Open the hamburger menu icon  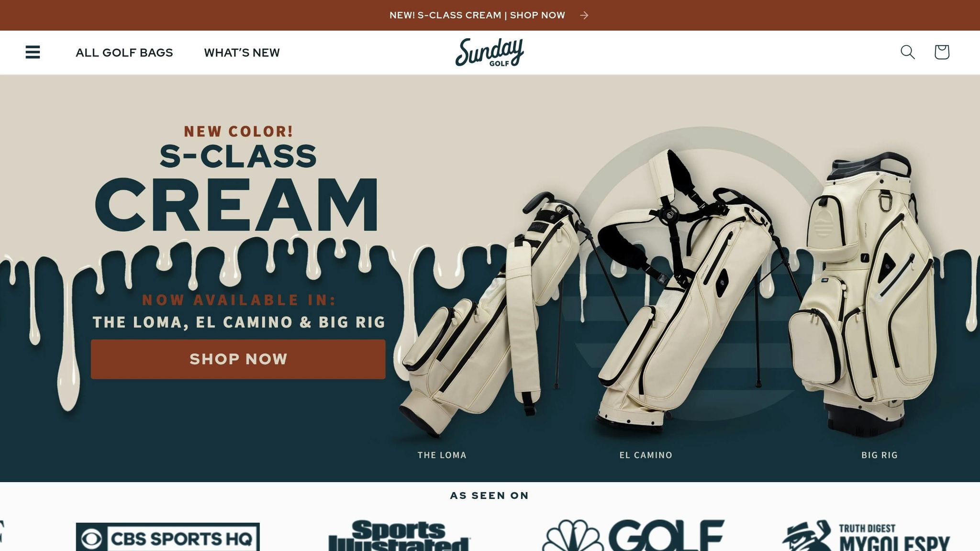pyautogui.click(x=33, y=52)
